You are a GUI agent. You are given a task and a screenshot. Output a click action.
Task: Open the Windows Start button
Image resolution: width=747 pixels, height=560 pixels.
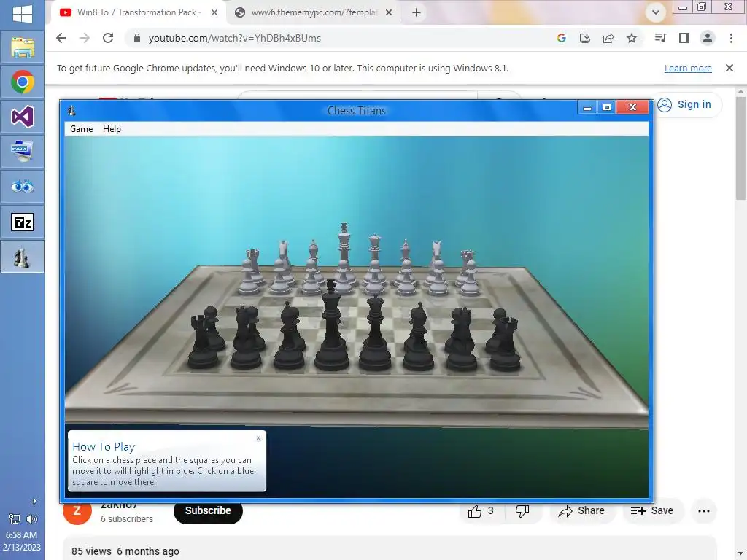[23, 13]
